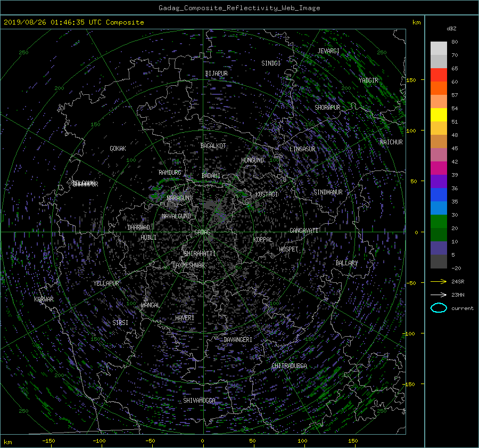479x448 pixels.
Task: Click the LAXMESHWAR city label
Action: pyautogui.click(x=188, y=265)
